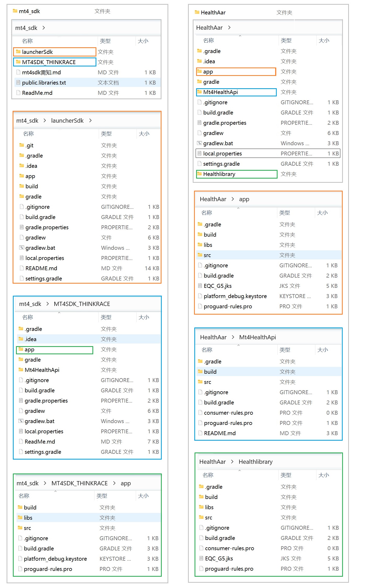Click gradlew.bat icon in launcherSdk panel

tap(22, 248)
